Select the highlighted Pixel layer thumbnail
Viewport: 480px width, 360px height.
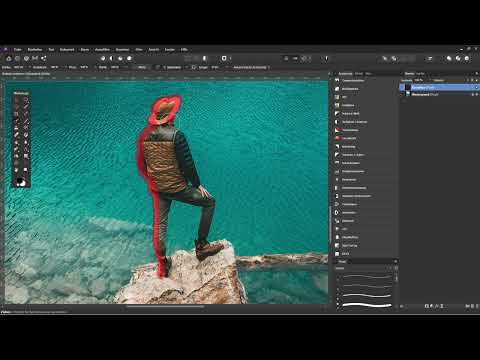click(x=408, y=87)
